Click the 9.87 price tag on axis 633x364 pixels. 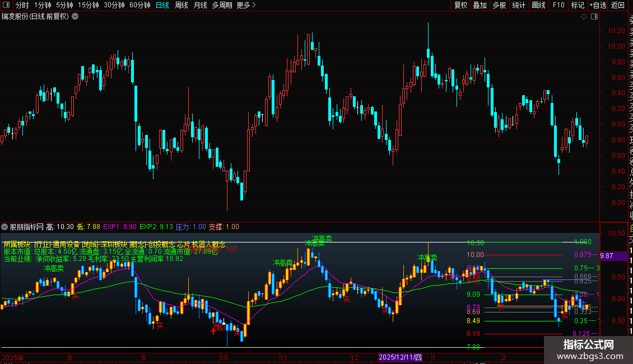[x=613, y=255]
